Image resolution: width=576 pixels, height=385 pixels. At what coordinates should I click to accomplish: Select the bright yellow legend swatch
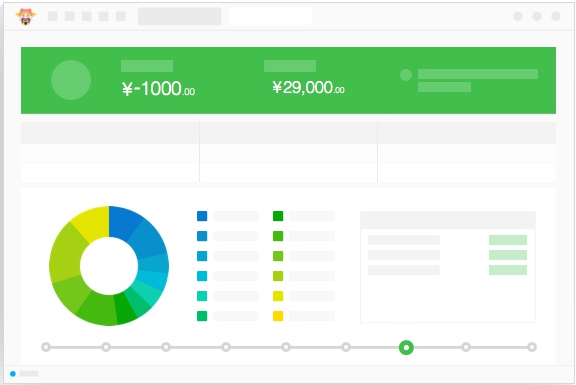278,296
